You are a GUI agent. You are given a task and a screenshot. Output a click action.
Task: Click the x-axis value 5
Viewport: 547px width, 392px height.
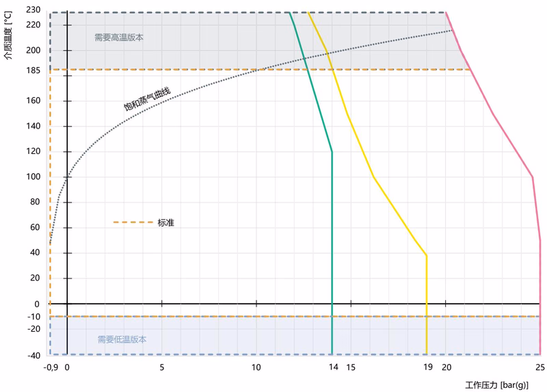coord(162,367)
